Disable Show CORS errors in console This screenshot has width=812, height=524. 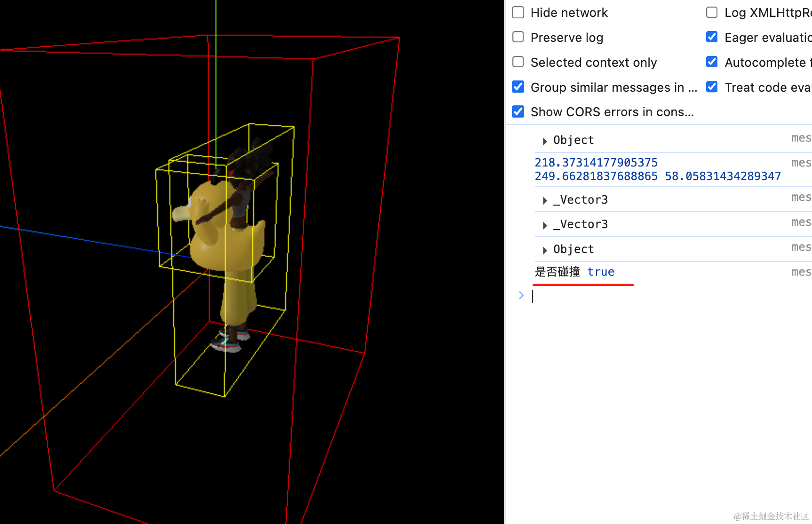(518, 111)
